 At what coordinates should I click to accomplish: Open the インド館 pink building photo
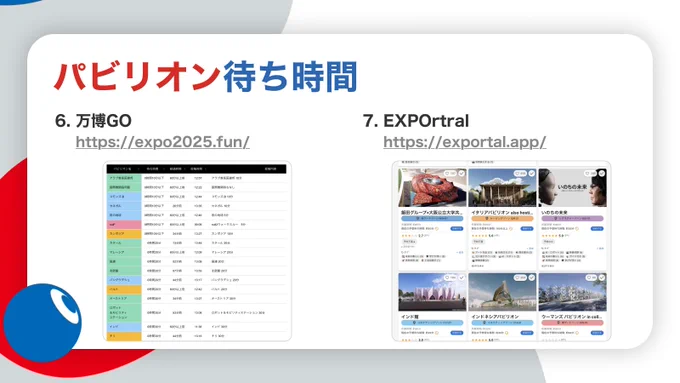click(432, 292)
